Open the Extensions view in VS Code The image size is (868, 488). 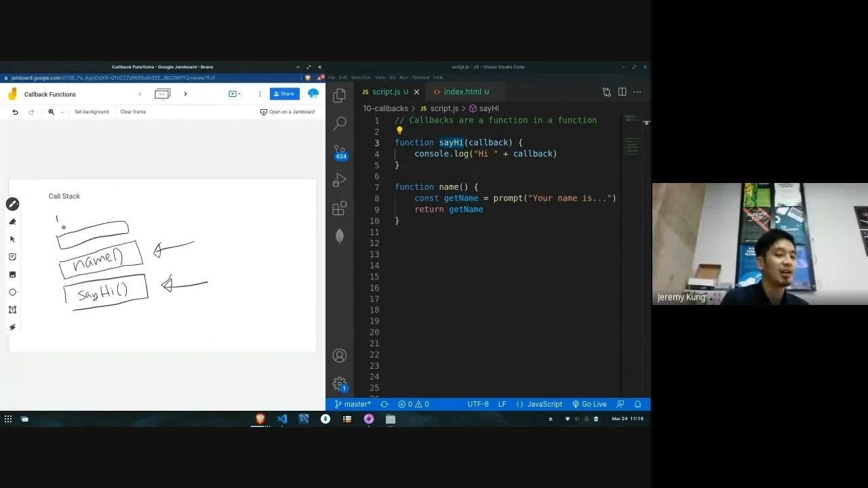click(339, 208)
